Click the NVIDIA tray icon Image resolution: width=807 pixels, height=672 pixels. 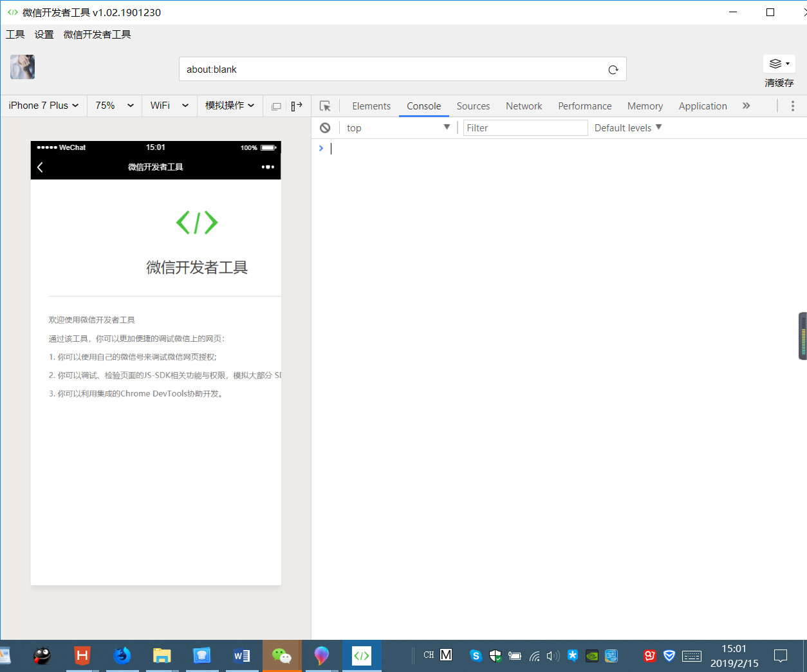(592, 656)
